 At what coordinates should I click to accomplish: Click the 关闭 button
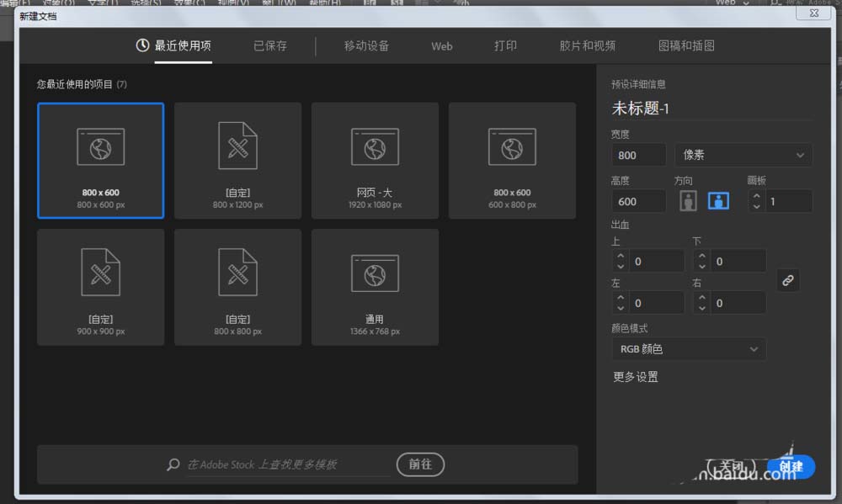730,467
